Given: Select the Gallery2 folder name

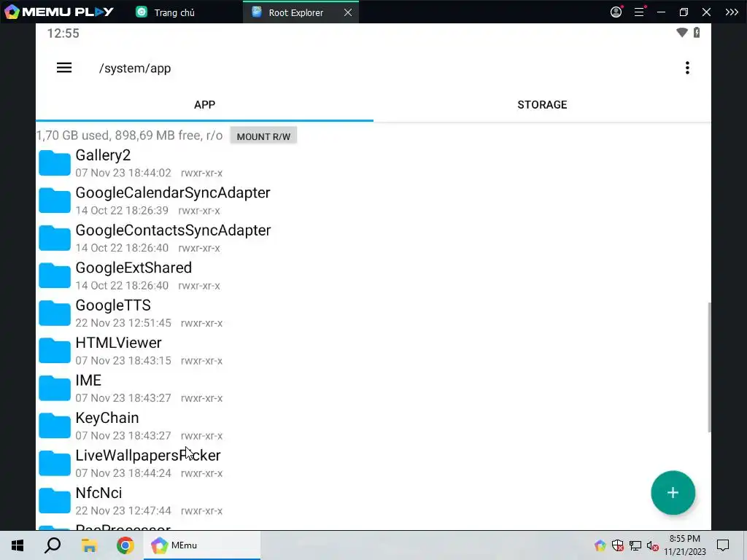Looking at the screenshot, I should pyautogui.click(x=103, y=155).
